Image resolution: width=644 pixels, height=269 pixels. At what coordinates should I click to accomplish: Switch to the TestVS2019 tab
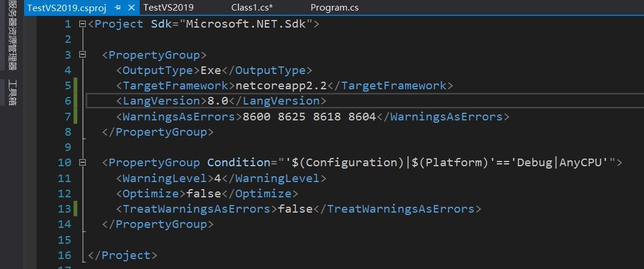[x=168, y=8]
